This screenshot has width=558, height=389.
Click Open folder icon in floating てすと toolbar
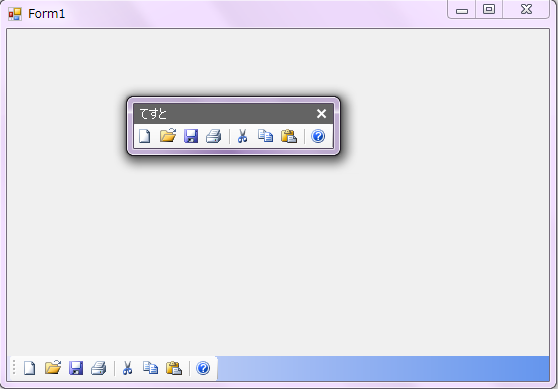[x=168, y=136]
